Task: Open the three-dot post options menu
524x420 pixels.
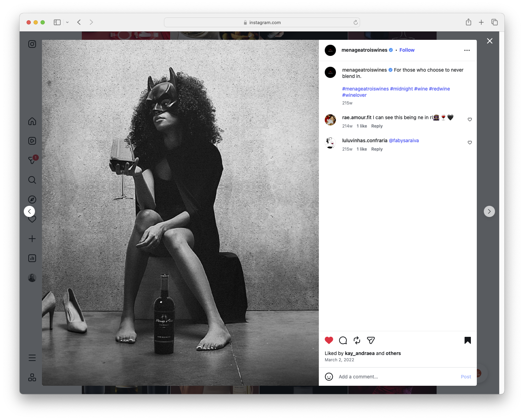Action: point(467,50)
